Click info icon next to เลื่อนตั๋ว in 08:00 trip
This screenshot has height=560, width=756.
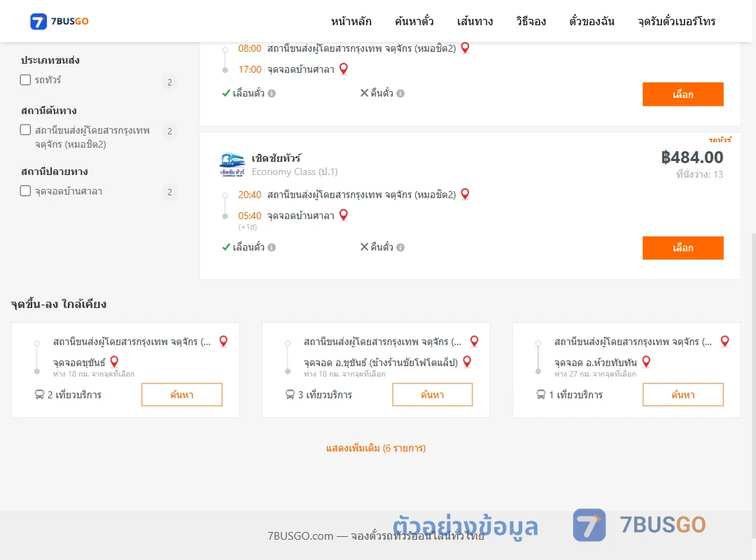click(x=272, y=94)
